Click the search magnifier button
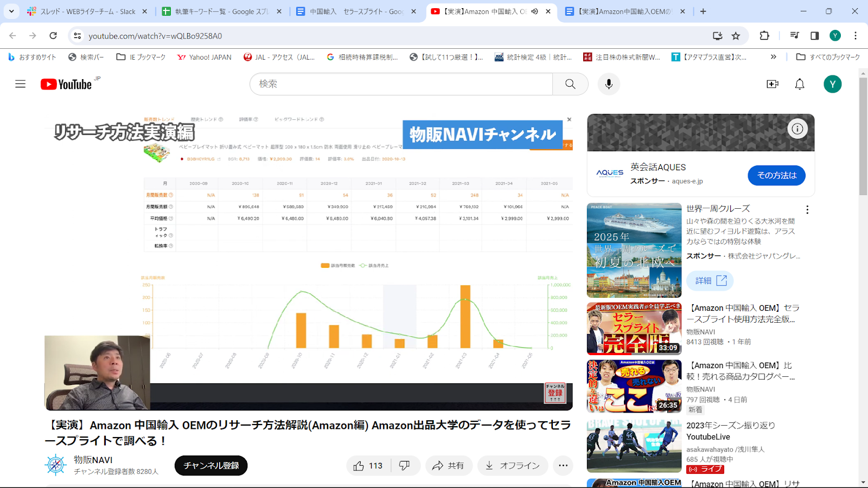 (x=570, y=84)
